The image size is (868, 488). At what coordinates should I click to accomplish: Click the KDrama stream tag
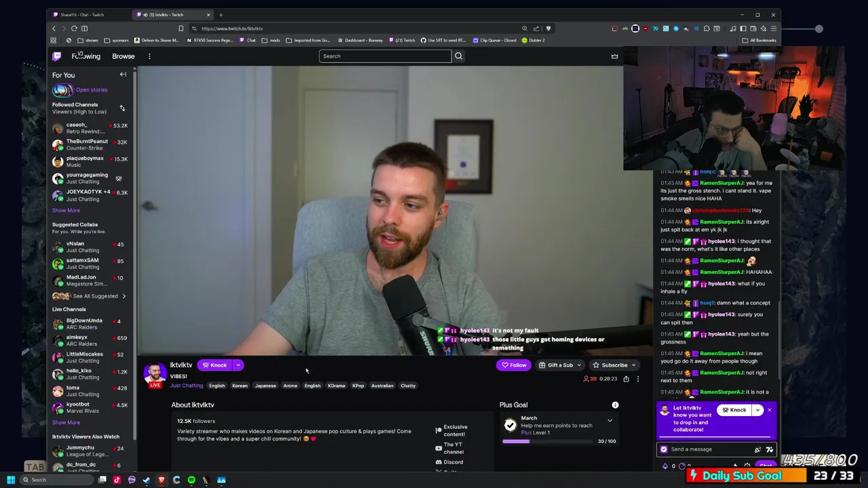coord(336,386)
